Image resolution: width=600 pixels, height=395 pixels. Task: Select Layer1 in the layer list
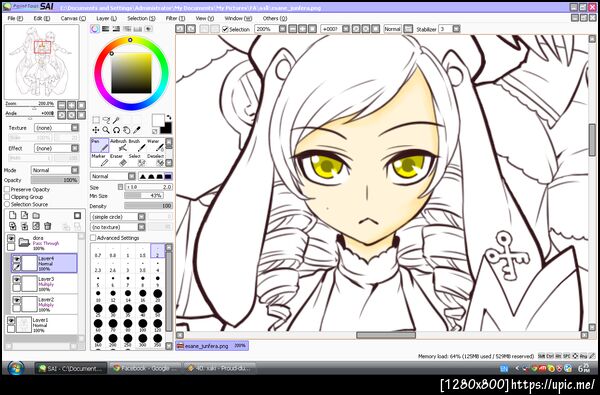click(42, 325)
